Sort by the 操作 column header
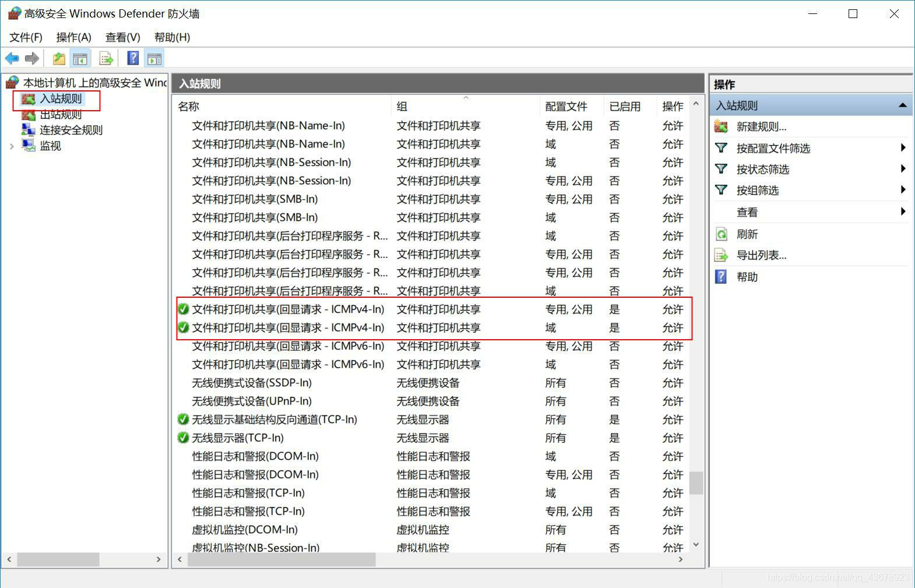The width and height of the screenshot is (915, 588). tap(673, 106)
